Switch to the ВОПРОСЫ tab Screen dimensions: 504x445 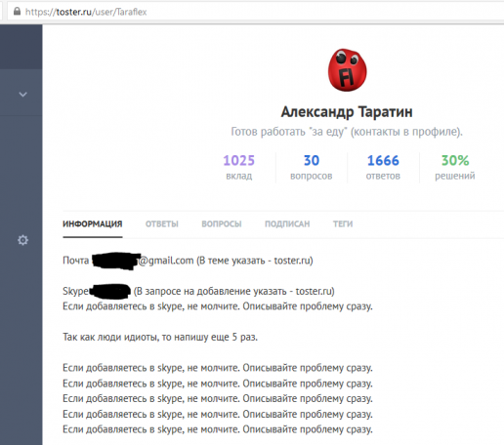point(222,224)
